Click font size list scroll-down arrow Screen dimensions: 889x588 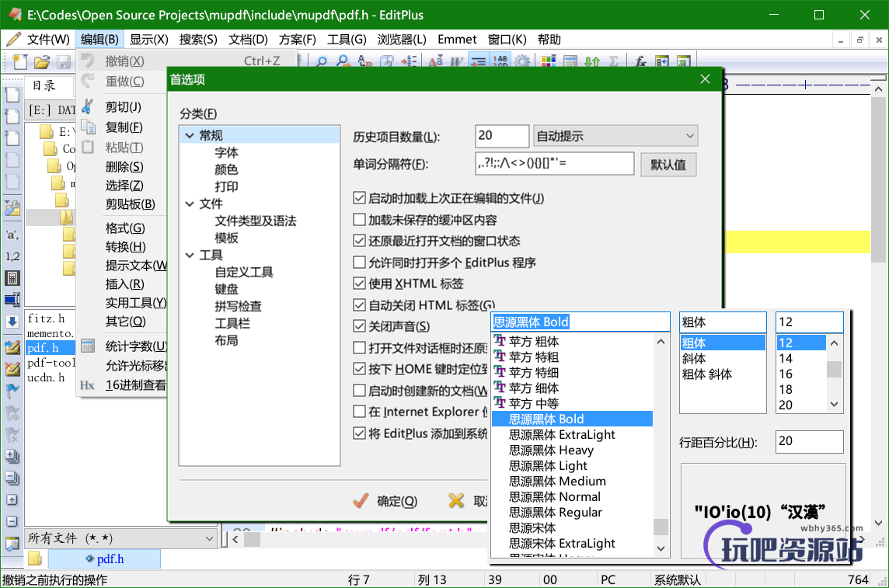834,404
